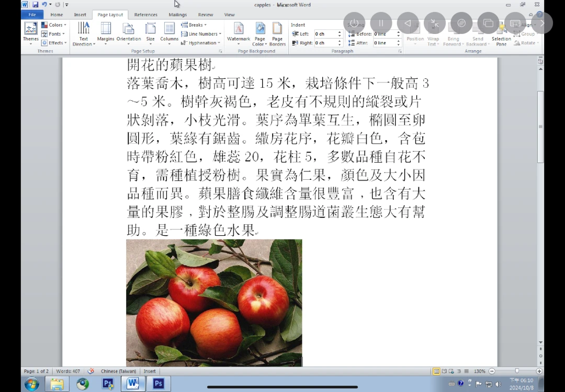Click the vertical scrollbar thumb
Viewport: 565px width, 392px height.
click(x=540, y=126)
